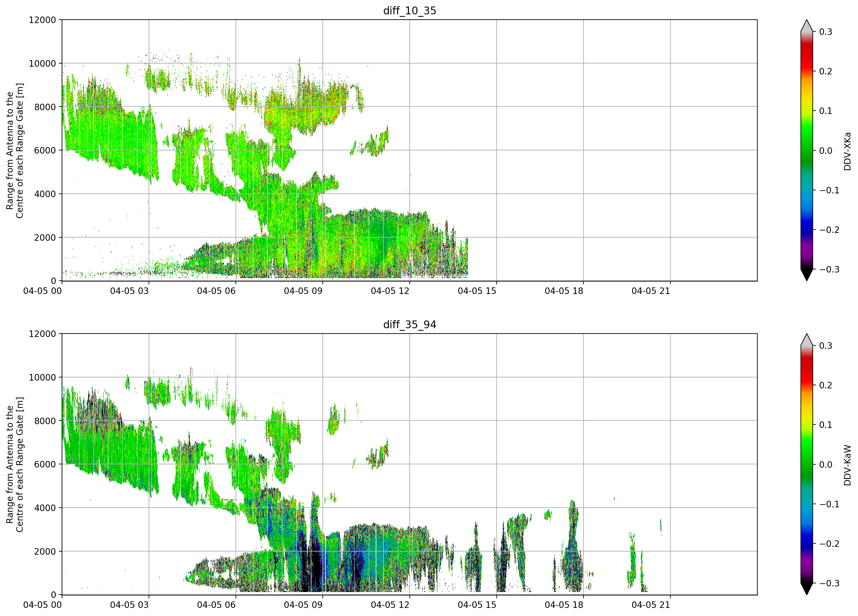Viewport: 858px width, 616px height.
Task: Click the 2000 y-tick of diff_10_35 plot
Action: [x=45, y=238]
